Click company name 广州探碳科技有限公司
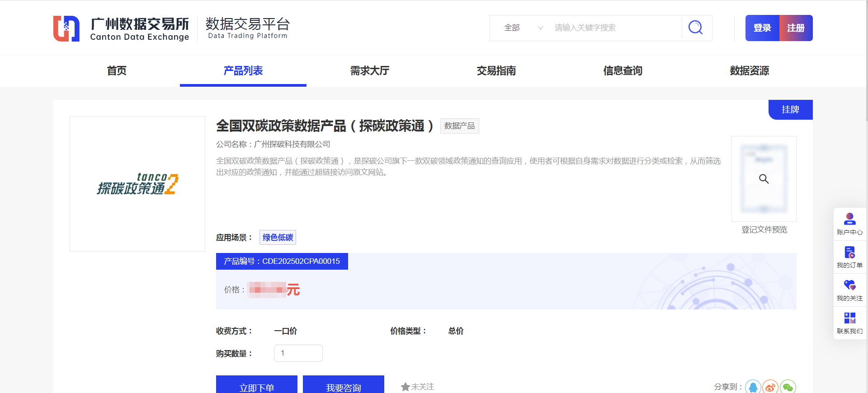The image size is (868, 393). tap(292, 144)
